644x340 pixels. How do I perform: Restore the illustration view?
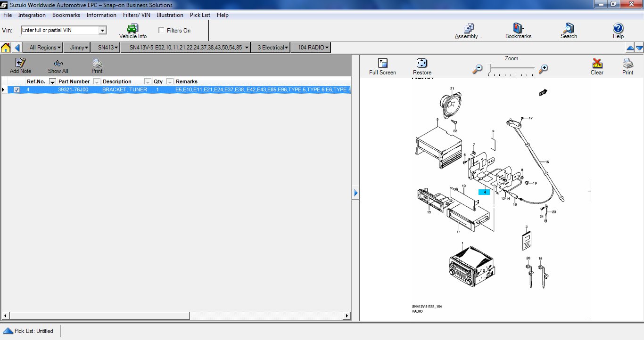[x=422, y=67]
